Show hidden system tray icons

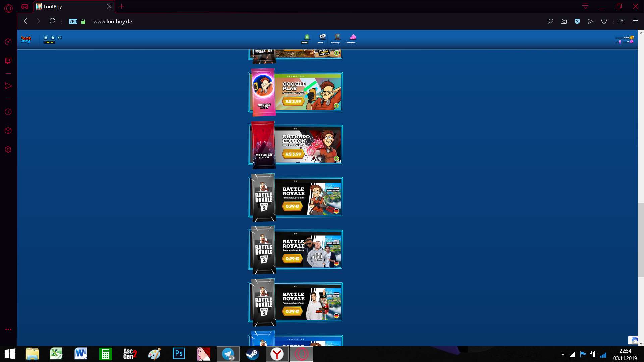coord(563,354)
